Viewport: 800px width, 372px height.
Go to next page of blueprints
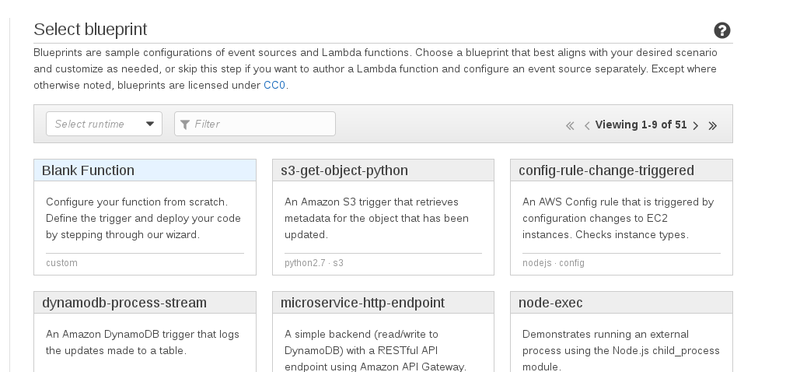[695, 126]
